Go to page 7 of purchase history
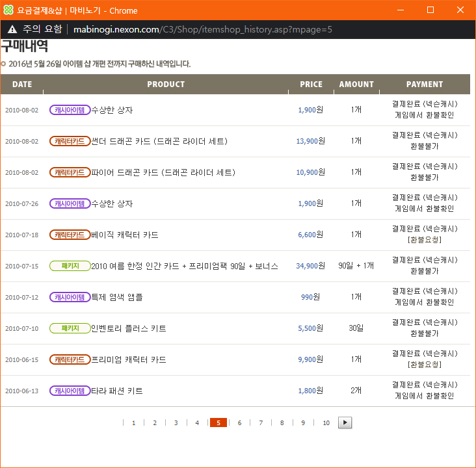 [261, 422]
